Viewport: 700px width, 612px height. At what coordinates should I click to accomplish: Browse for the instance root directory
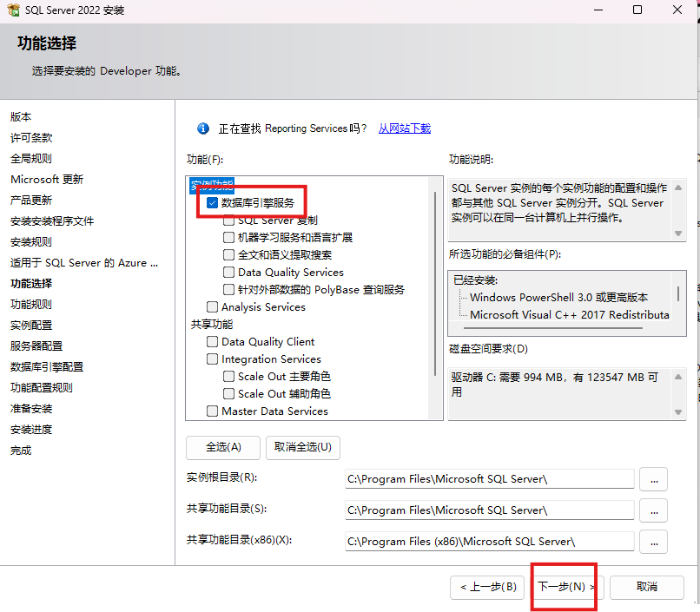[x=653, y=479]
